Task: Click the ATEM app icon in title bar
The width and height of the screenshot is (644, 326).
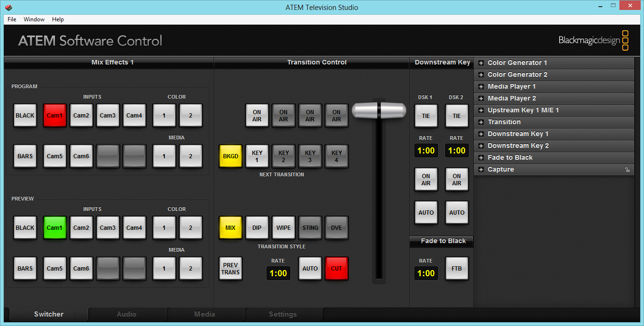Action: pyautogui.click(x=9, y=7)
